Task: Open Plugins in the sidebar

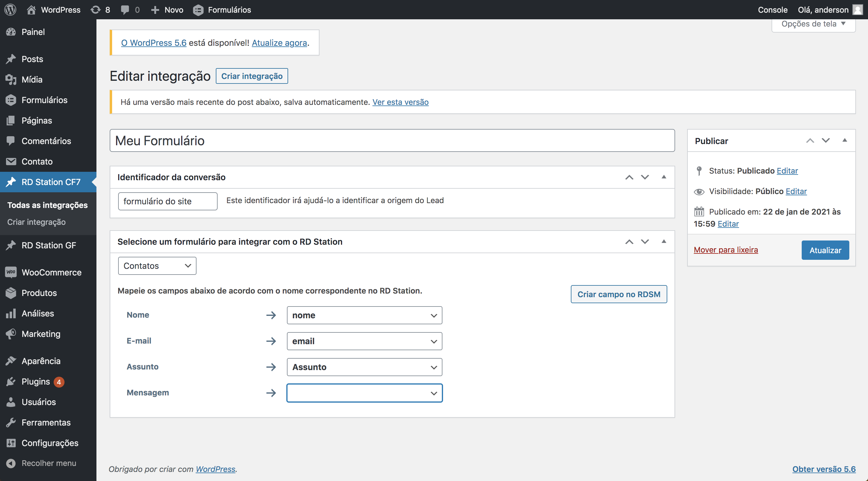Action: (x=35, y=381)
